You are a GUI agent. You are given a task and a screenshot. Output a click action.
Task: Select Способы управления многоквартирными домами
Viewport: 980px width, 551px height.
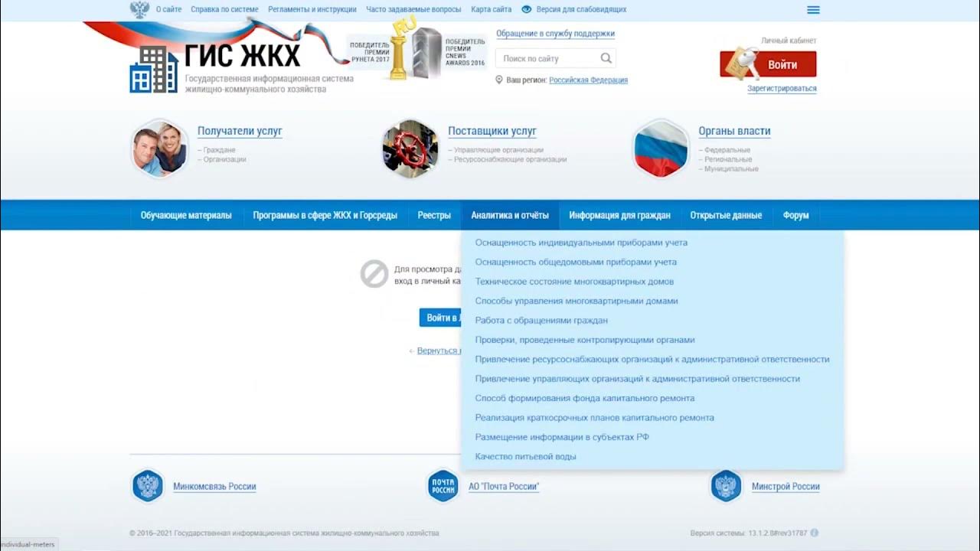[577, 301]
